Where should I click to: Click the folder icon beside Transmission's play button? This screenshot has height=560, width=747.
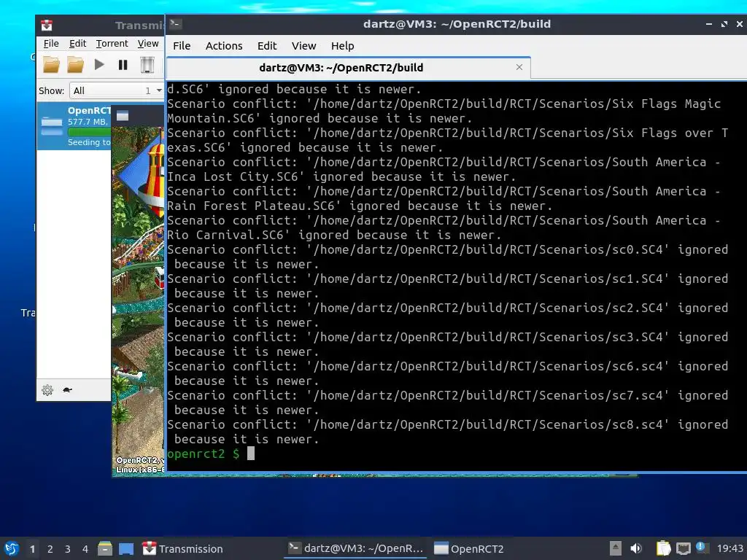click(75, 64)
